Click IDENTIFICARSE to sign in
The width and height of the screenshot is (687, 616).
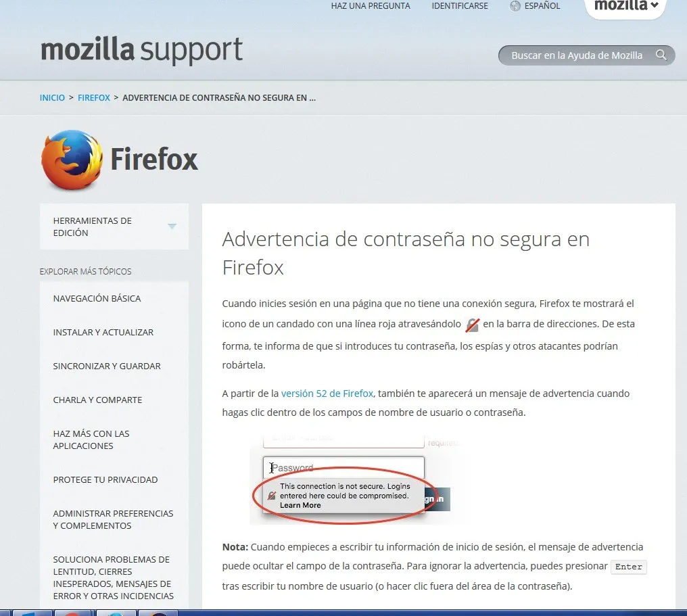click(x=460, y=5)
